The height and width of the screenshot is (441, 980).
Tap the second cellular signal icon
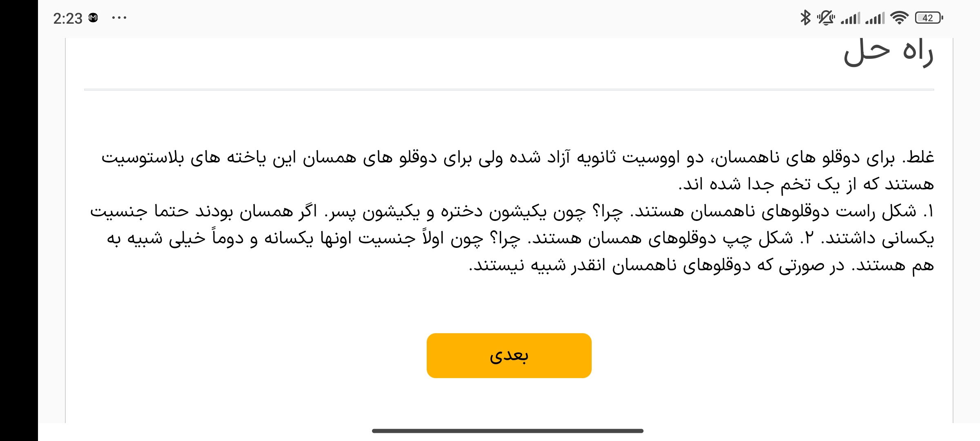pos(875,18)
